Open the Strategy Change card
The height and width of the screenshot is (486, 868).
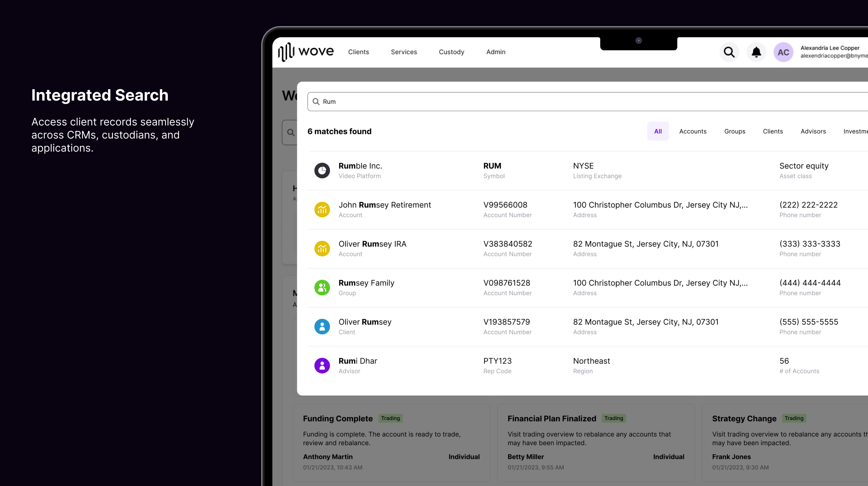pos(785,443)
